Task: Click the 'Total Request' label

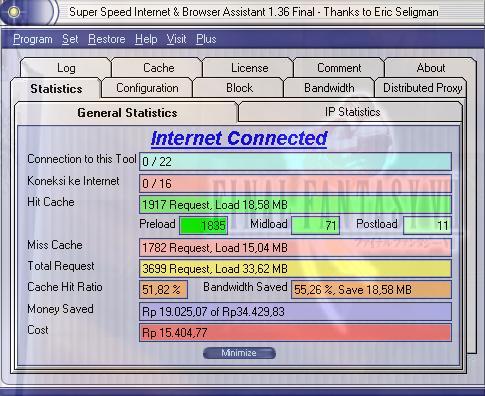Action: click(x=61, y=266)
